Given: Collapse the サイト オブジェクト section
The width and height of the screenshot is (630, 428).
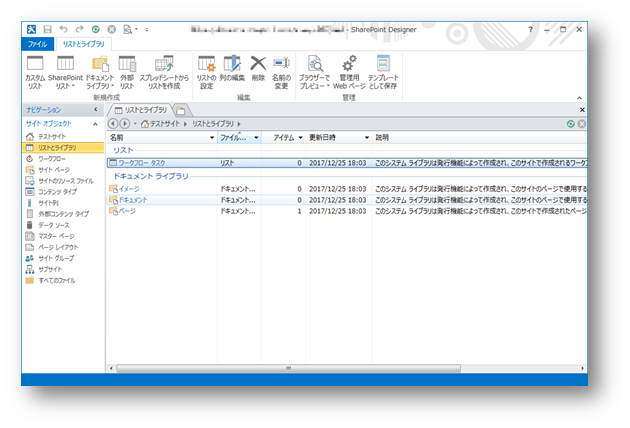Looking at the screenshot, I should click(96, 123).
